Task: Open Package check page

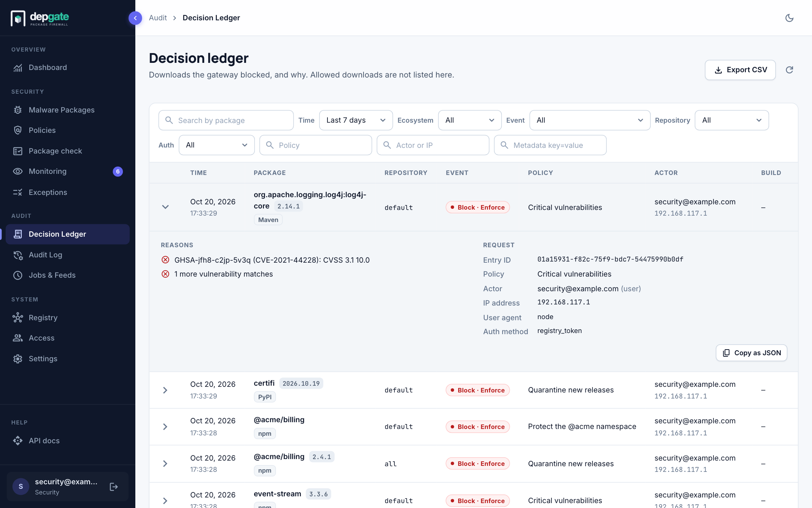Action: (x=68, y=151)
